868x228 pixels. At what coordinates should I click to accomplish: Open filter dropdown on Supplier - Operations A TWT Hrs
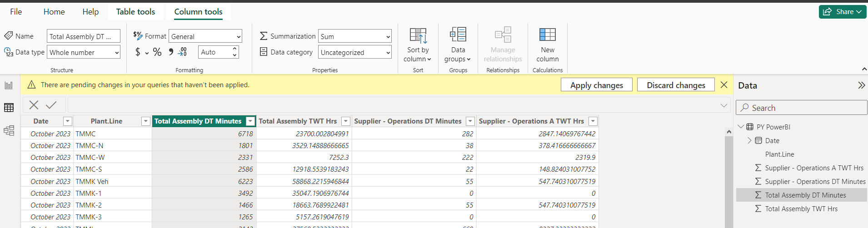[593, 121]
